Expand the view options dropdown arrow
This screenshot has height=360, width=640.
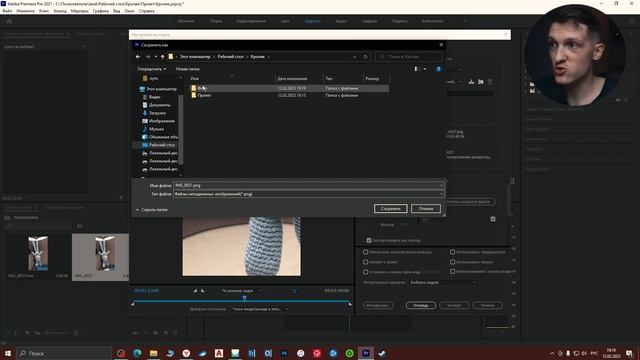click(x=425, y=69)
